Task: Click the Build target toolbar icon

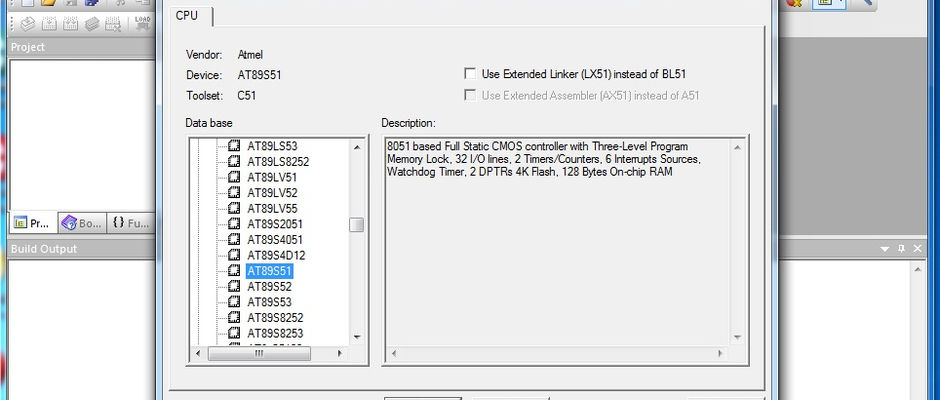Action: pos(50,24)
